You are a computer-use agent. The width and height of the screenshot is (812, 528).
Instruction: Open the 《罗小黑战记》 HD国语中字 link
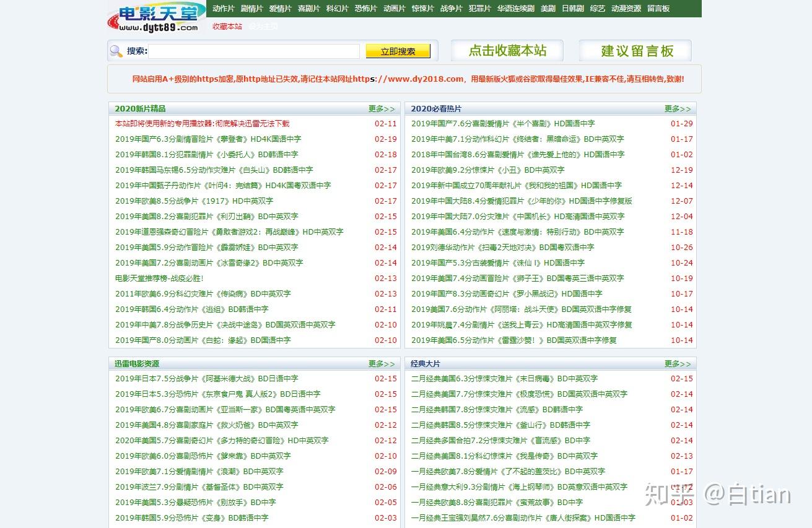point(507,293)
